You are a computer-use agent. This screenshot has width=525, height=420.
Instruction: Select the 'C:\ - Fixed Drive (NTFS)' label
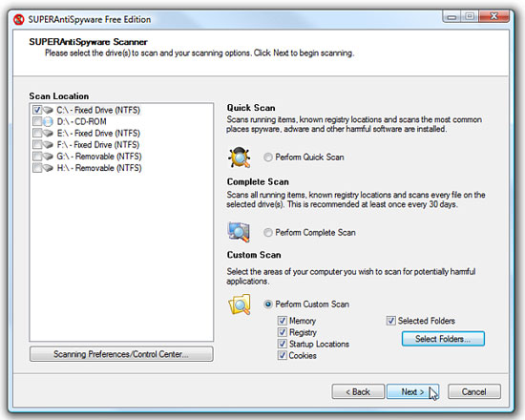[x=98, y=110]
